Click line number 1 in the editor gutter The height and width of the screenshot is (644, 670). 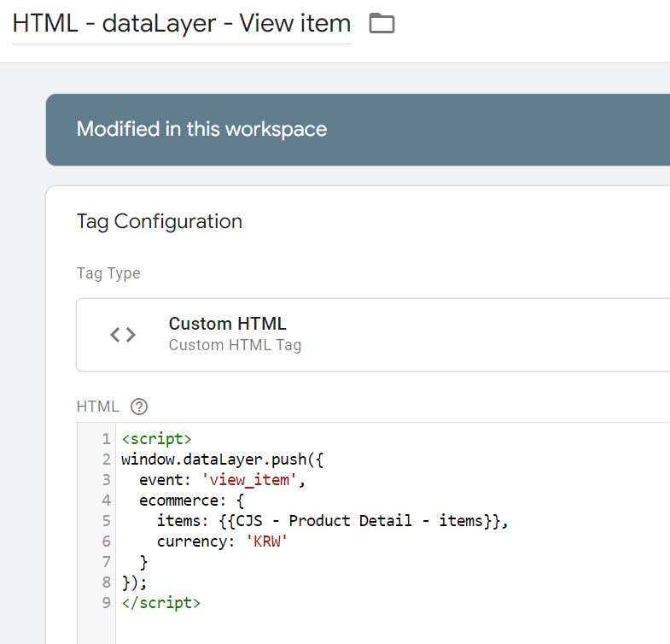tap(106, 439)
